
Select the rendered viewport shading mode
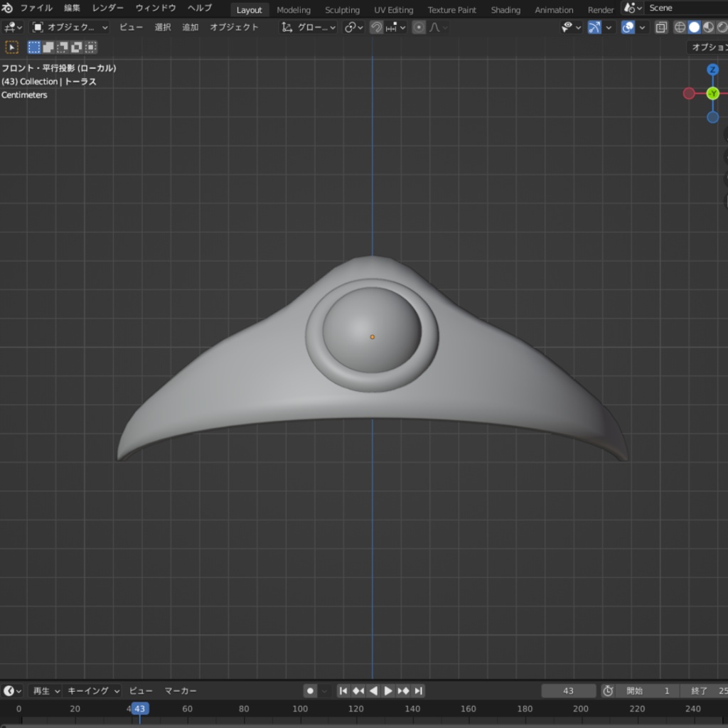(x=723, y=27)
